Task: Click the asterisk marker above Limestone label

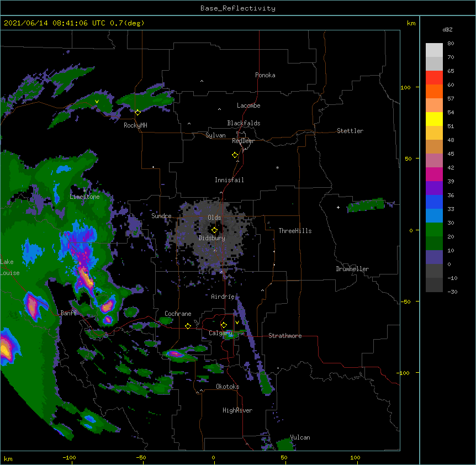Action: [84, 191]
